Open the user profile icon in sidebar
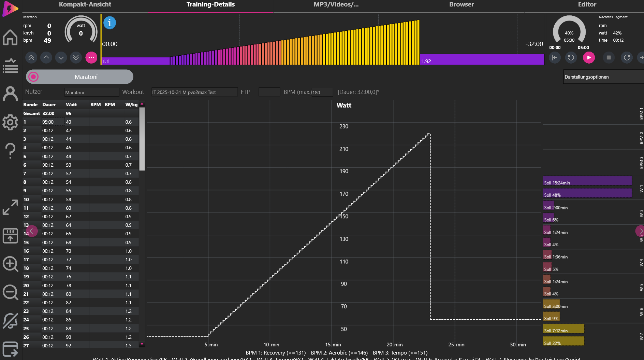644x360 pixels. click(10, 94)
